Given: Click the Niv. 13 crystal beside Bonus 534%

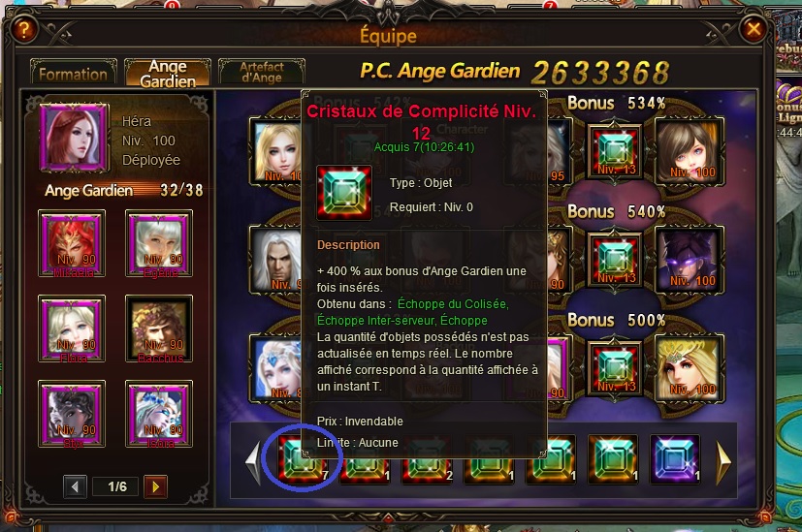Looking at the screenshot, I should 615,151.
